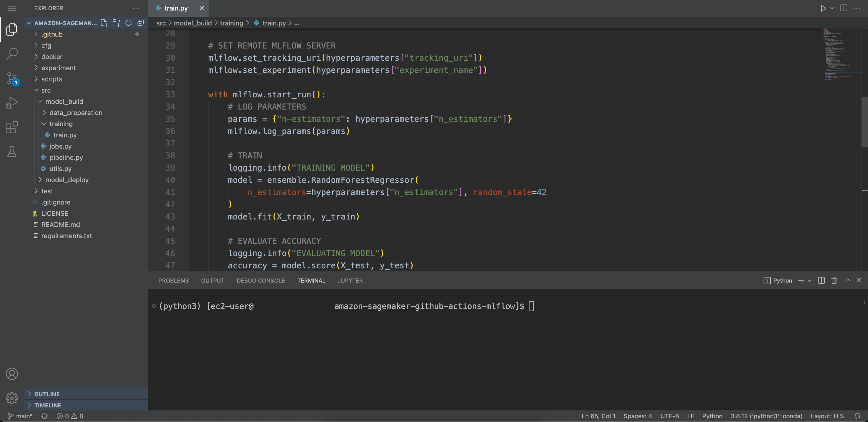Refresh the explorer file tree
Image resolution: width=868 pixels, height=422 pixels.
[x=128, y=23]
